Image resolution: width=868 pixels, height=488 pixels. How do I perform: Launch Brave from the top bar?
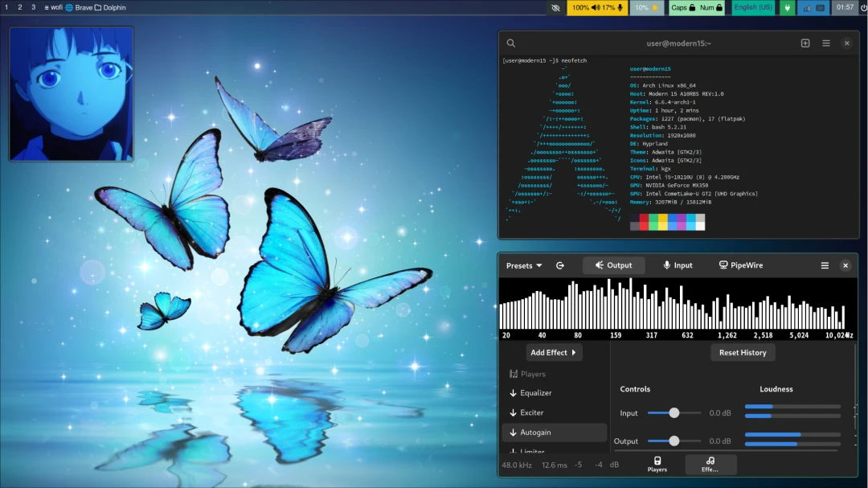[79, 7]
